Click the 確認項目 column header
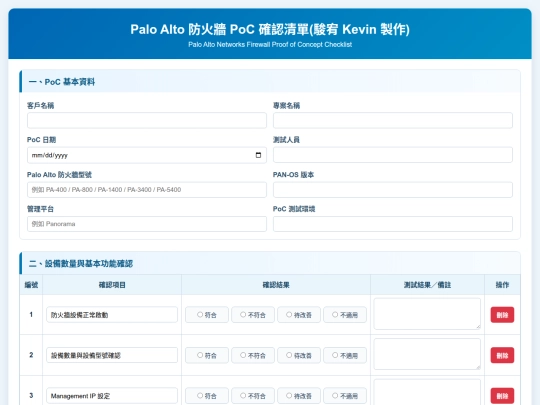540x405 pixels. 112,285
